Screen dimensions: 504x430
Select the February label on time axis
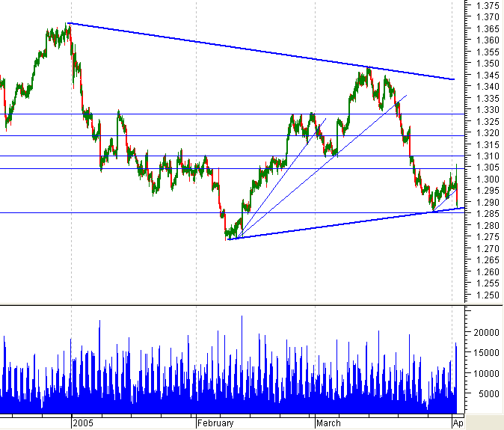(x=215, y=423)
